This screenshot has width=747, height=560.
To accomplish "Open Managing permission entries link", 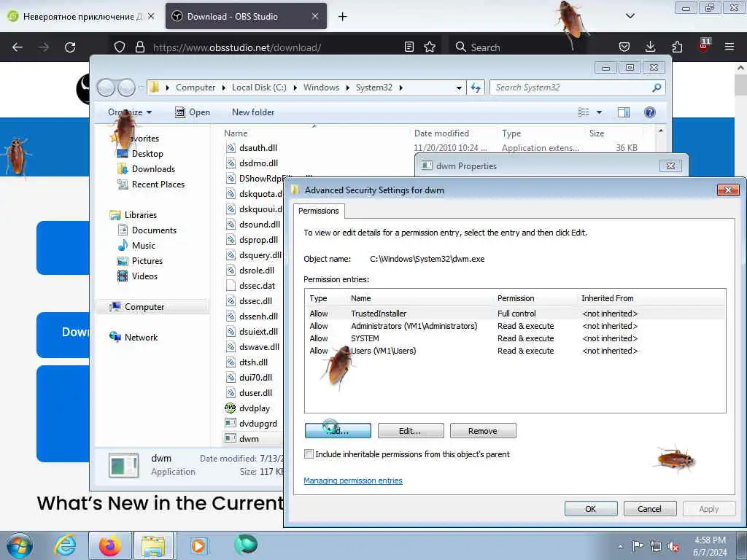I will click(353, 481).
